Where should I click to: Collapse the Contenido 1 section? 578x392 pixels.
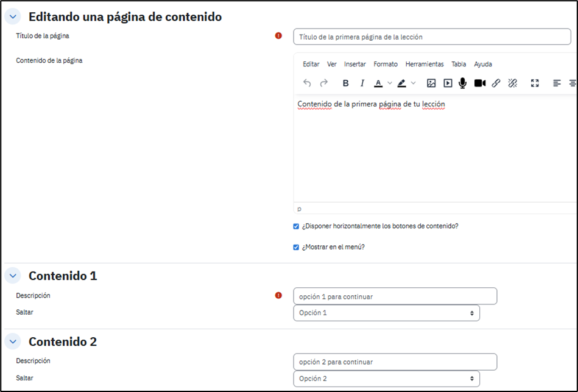pos(13,276)
